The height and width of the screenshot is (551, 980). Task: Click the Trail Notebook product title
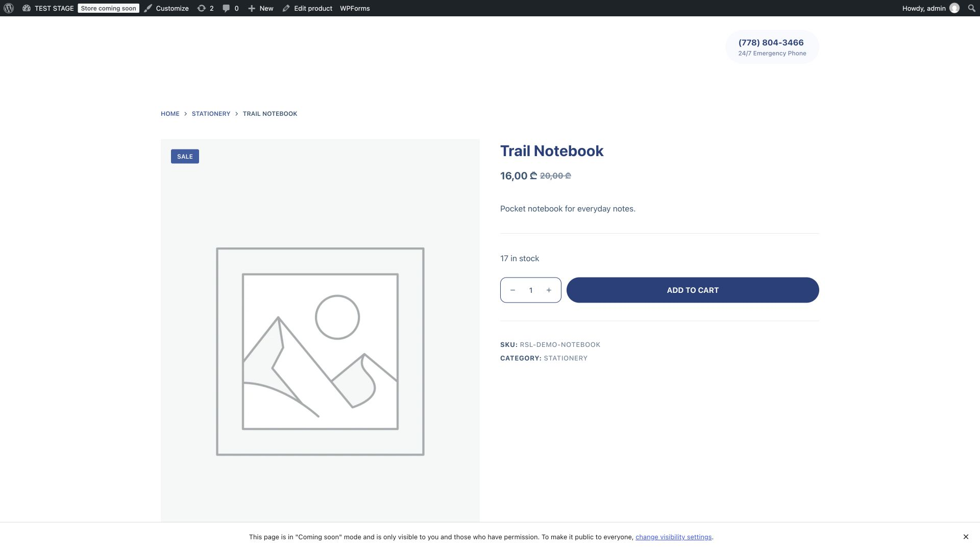click(x=552, y=151)
